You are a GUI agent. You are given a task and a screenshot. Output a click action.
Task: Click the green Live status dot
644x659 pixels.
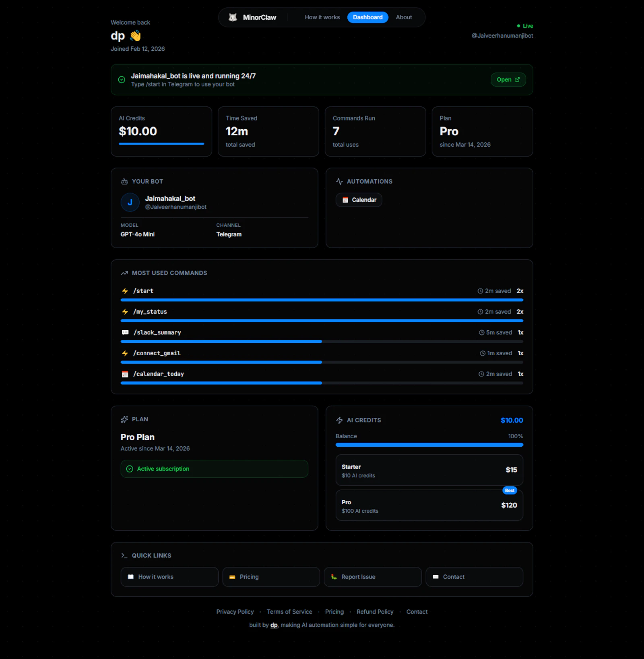pos(518,26)
